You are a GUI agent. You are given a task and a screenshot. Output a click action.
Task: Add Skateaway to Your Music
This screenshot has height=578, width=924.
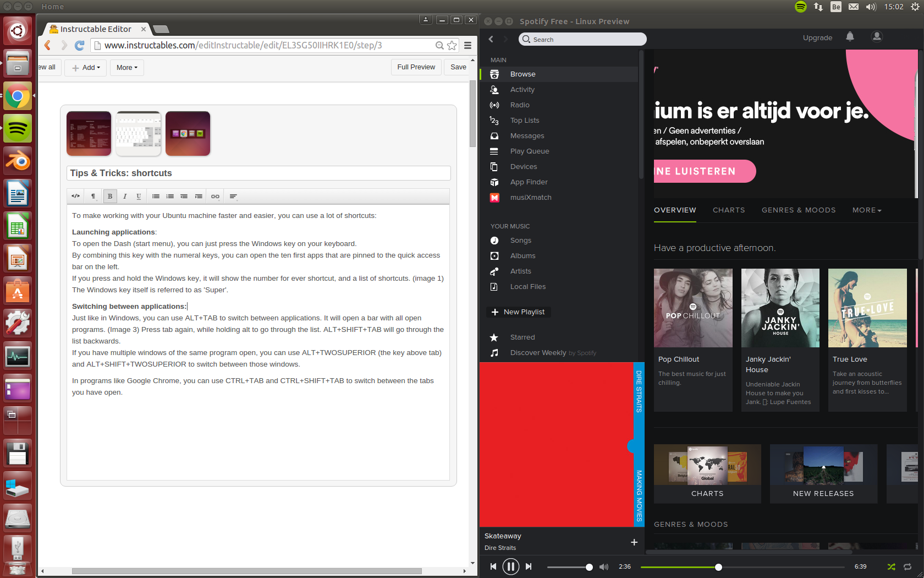tap(634, 542)
